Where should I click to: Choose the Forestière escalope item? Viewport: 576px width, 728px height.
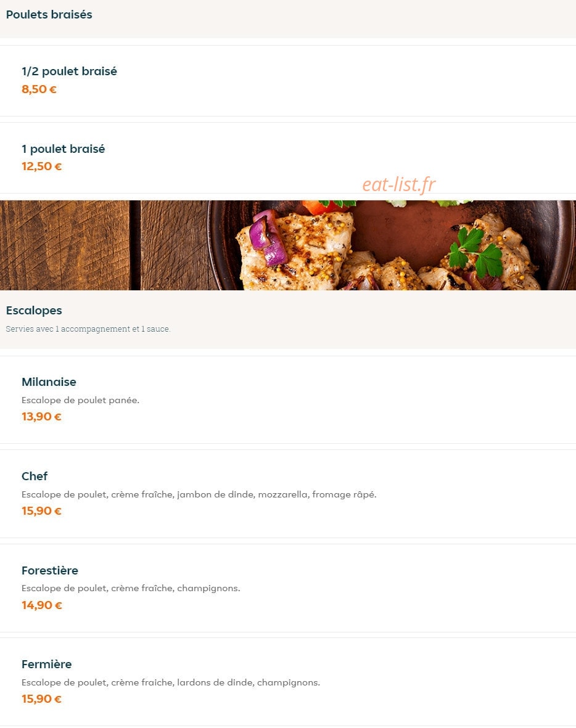point(288,588)
